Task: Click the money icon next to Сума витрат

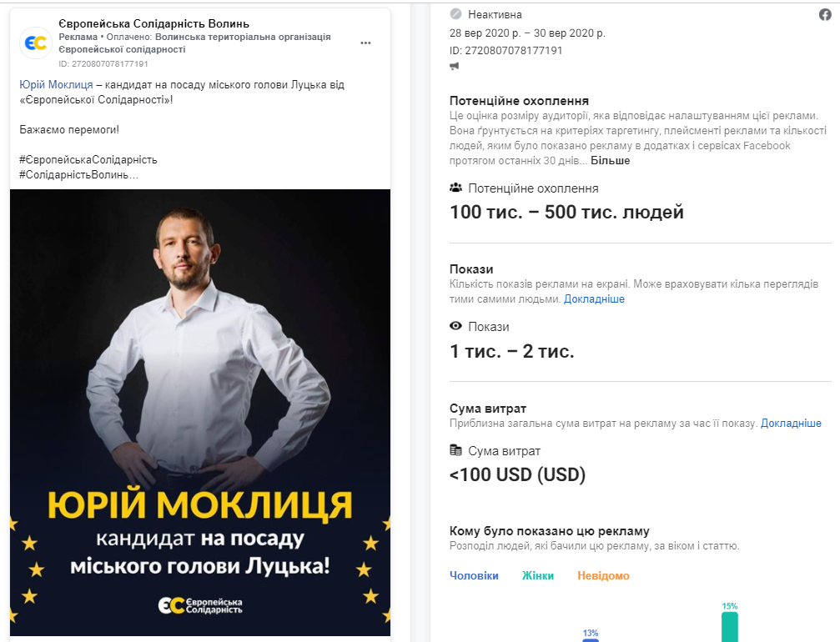Action: point(455,450)
